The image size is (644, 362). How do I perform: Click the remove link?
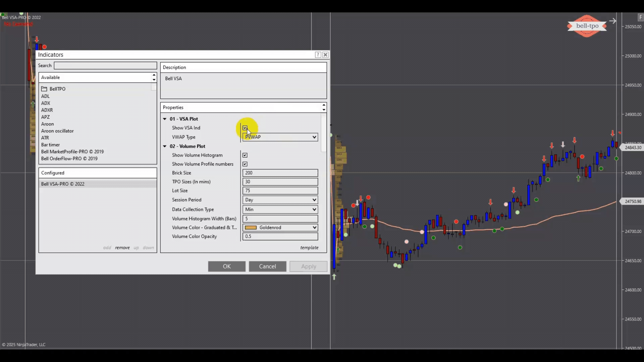[x=122, y=248]
